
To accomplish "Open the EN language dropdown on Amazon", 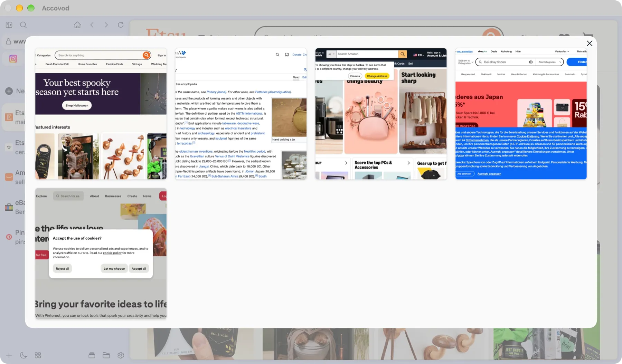I will pyautogui.click(x=418, y=55).
